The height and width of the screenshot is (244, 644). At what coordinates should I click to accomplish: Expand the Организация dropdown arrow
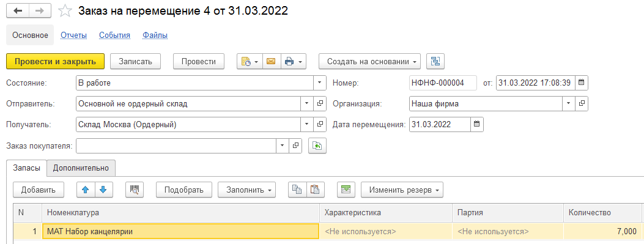(569, 103)
